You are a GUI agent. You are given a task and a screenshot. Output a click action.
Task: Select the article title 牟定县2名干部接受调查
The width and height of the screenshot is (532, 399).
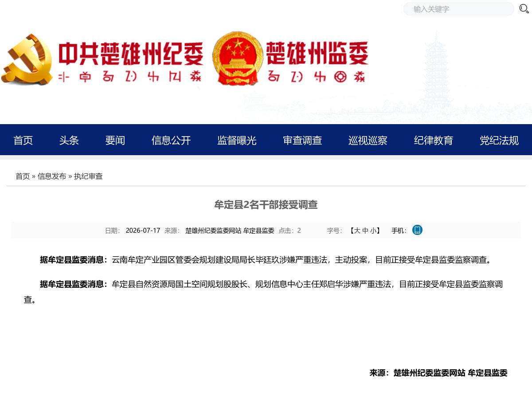coord(266,205)
